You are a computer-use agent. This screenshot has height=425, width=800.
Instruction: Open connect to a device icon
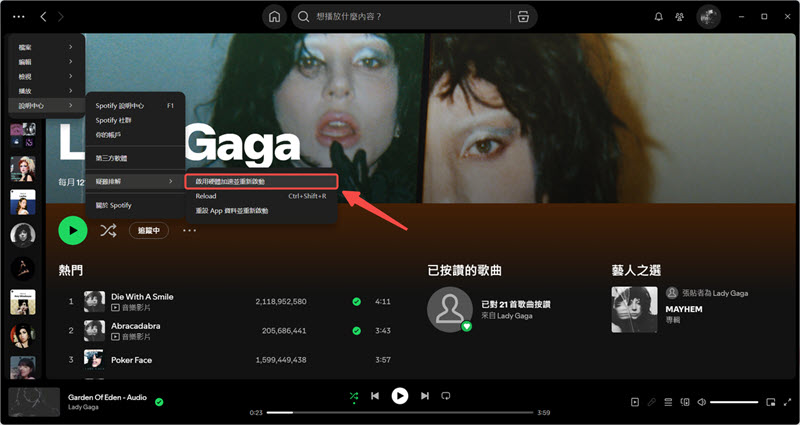coord(685,402)
